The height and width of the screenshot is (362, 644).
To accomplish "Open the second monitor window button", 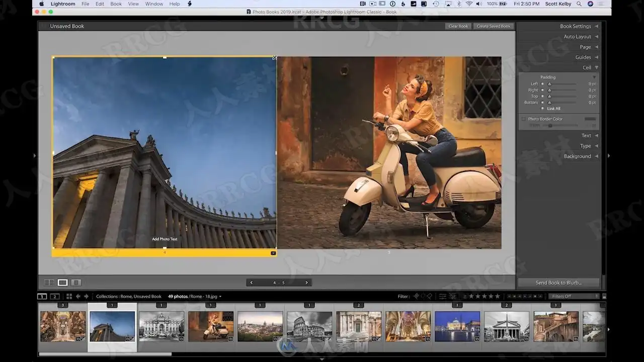I will [55, 297].
